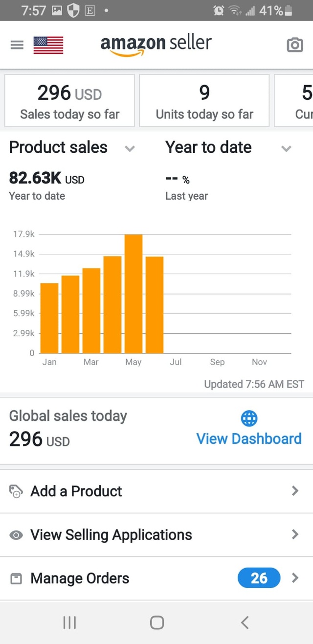Open the Android recent apps button

69,622
